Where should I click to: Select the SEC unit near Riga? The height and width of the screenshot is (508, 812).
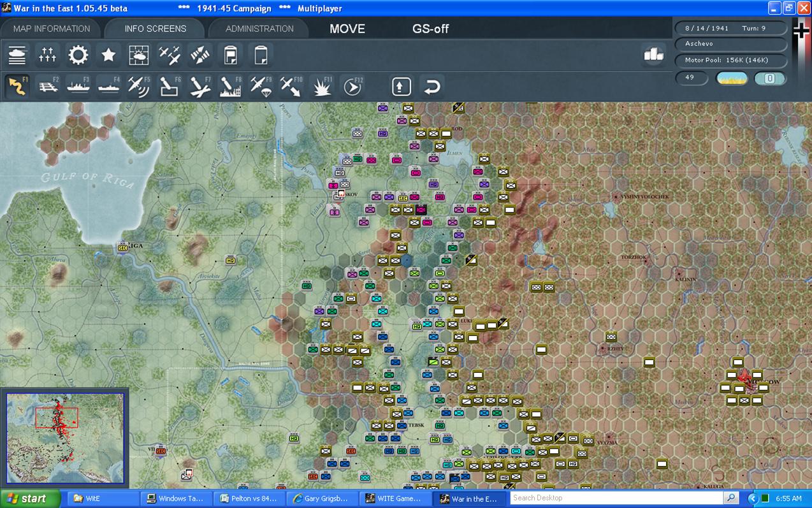click(x=123, y=247)
